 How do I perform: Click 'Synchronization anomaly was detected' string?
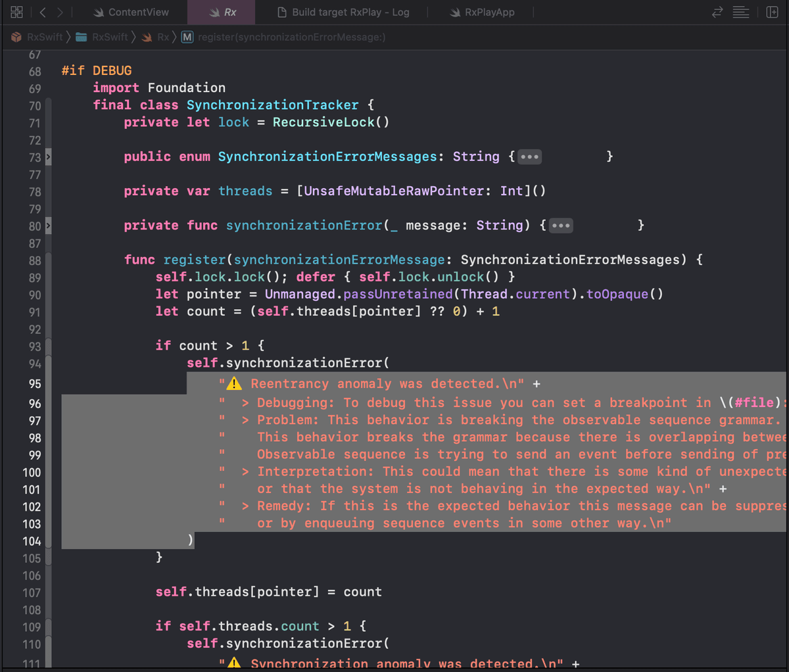click(391, 663)
